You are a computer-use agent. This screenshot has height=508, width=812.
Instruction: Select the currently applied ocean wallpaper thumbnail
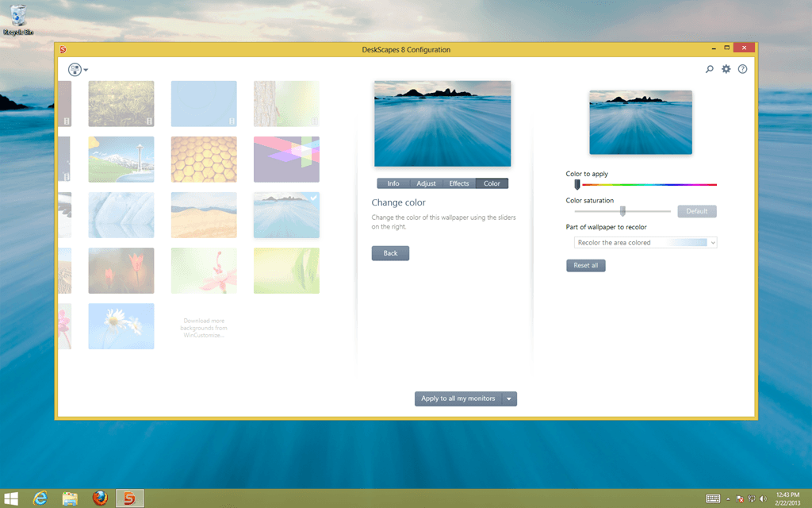(x=285, y=214)
